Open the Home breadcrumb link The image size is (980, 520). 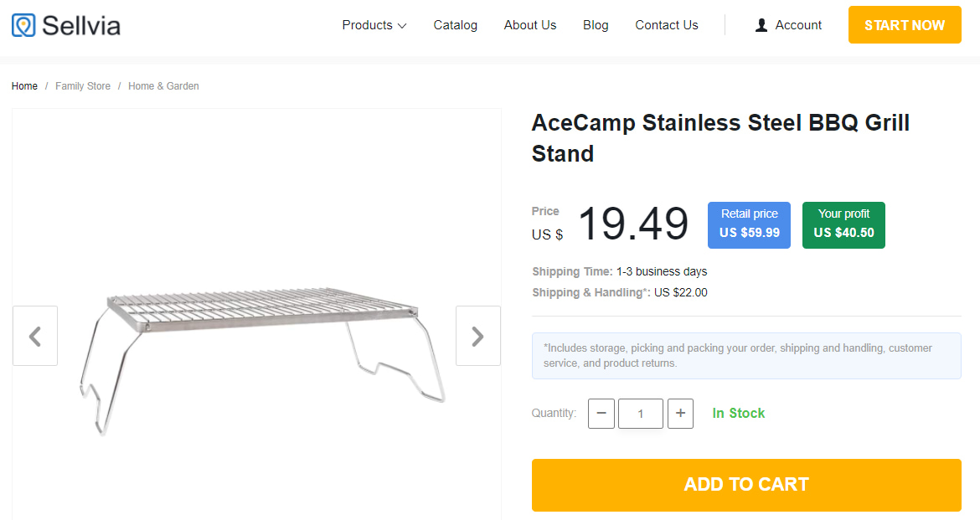24,85
